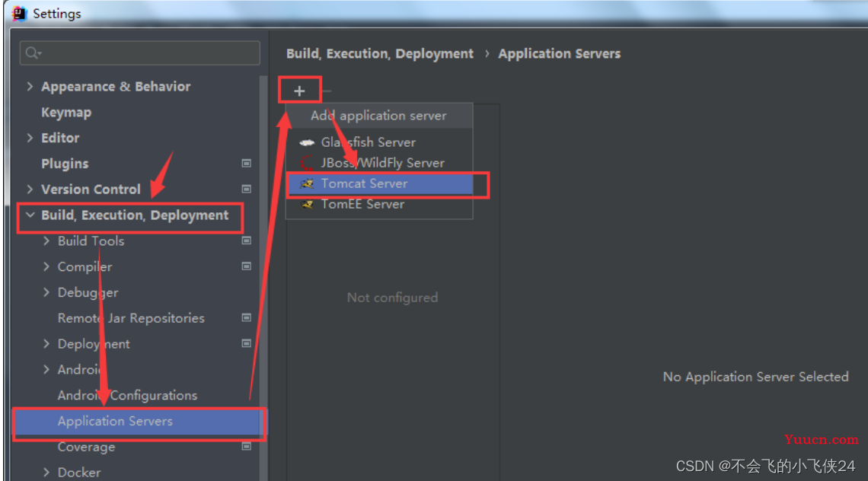Expand Appearance & Behavior chevron
Viewport: 868px width, 481px height.
click(30, 86)
